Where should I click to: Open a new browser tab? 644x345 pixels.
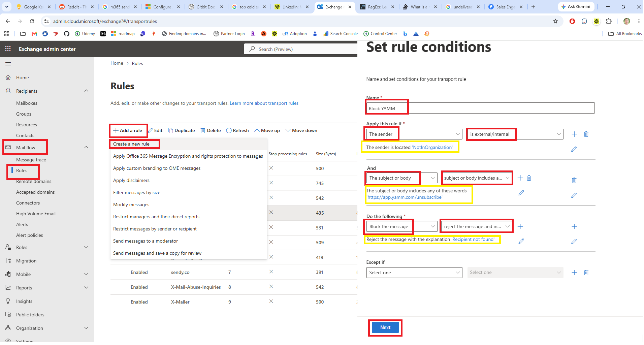533,7
